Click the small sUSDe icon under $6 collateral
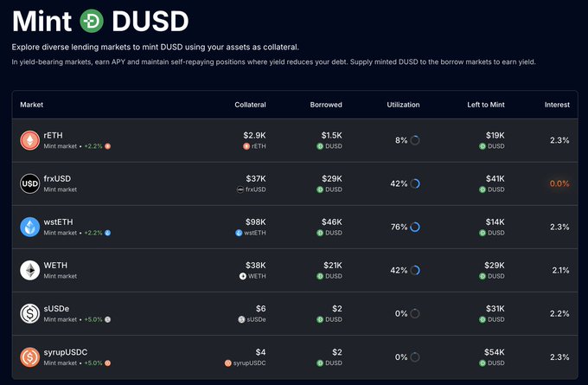The image size is (588, 385). pos(241,320)
